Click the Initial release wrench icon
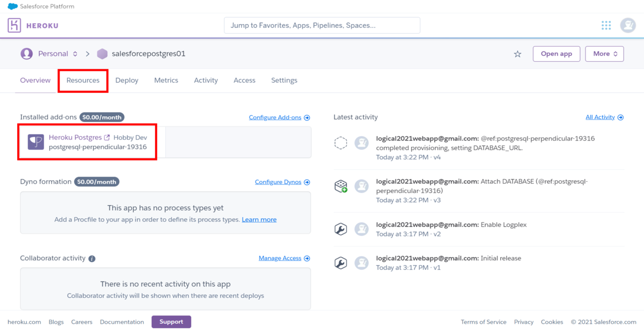This screenshot has height=333, width=644. coord(341,263)
